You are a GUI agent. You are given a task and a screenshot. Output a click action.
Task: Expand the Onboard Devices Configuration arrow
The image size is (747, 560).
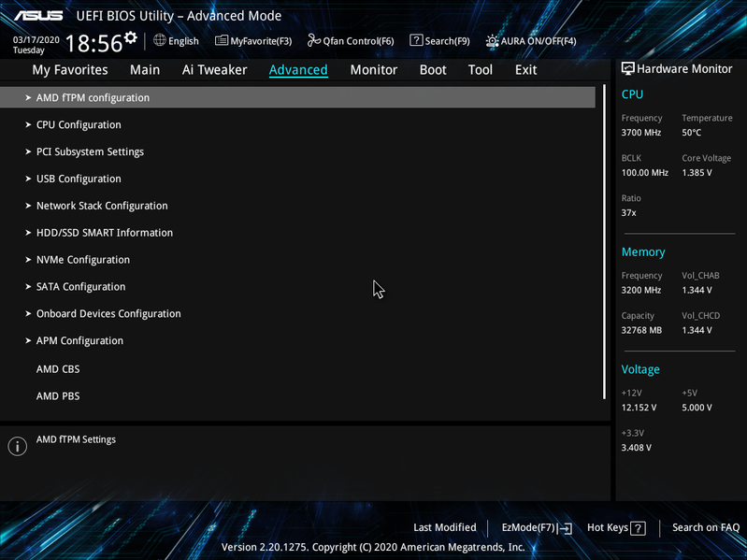28,314
